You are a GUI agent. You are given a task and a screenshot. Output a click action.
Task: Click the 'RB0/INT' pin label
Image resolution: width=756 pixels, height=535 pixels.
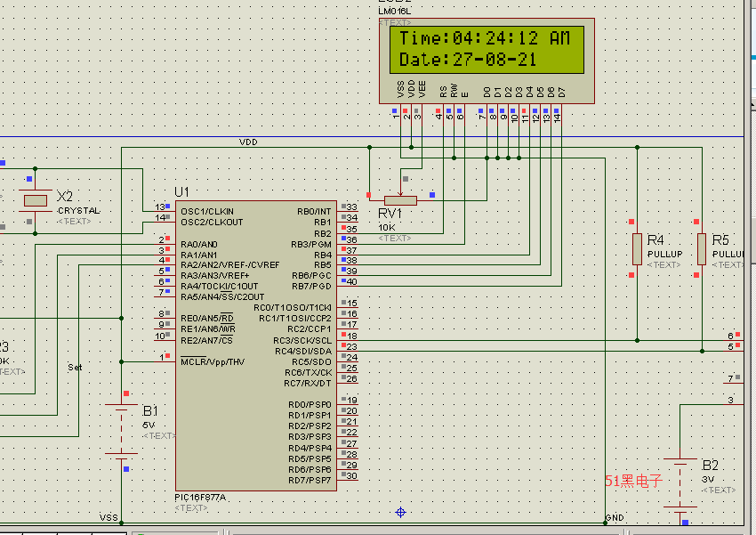(314, 211)
